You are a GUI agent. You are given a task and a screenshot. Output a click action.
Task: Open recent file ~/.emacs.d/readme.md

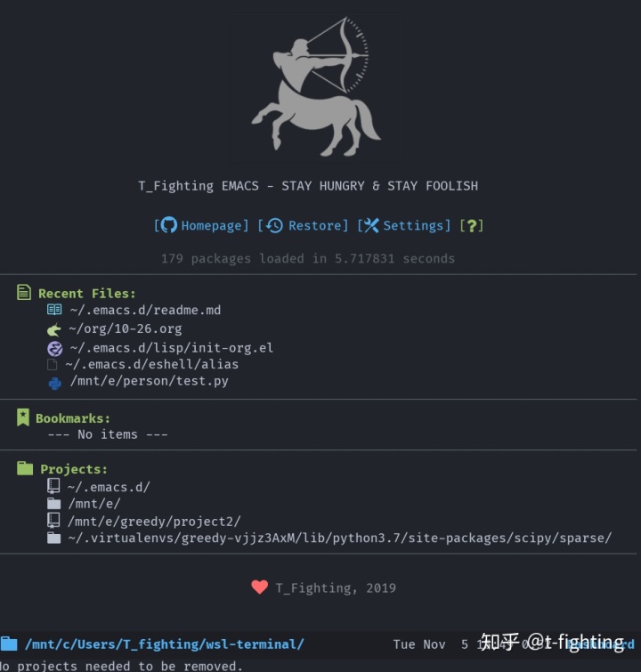tap(145, 310)
